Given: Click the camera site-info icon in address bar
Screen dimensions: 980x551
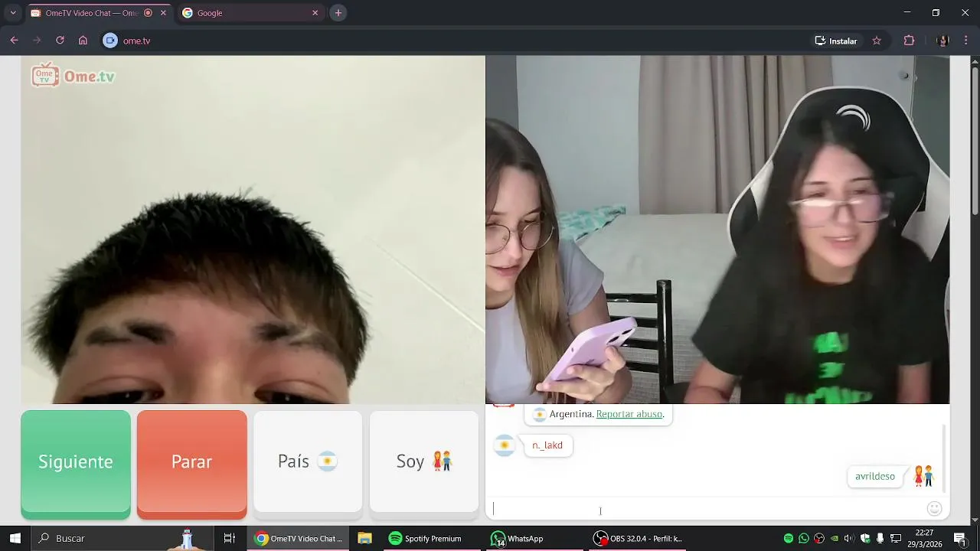Looking at the screenshot, I should [x=110, y=41].
